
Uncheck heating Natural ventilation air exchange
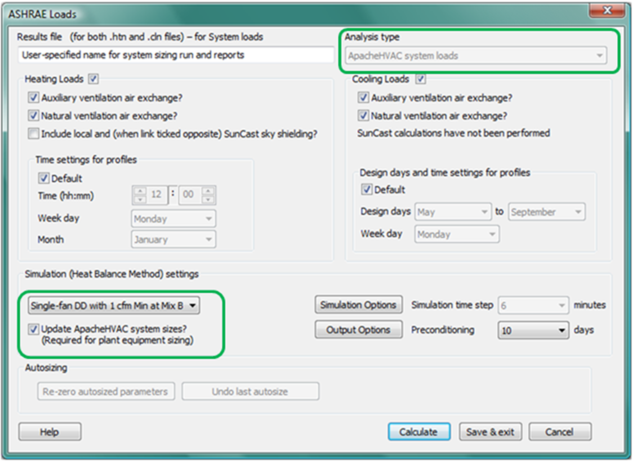coord(33,116)
